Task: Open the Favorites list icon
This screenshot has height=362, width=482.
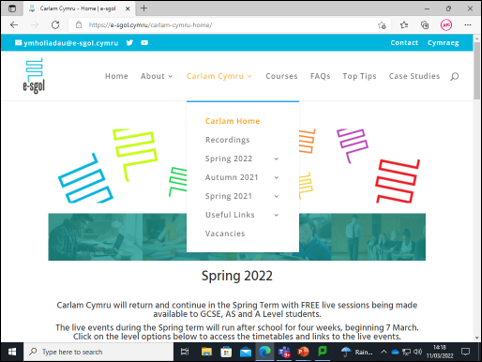Action: pyautogui.click(x=404, y=25)
